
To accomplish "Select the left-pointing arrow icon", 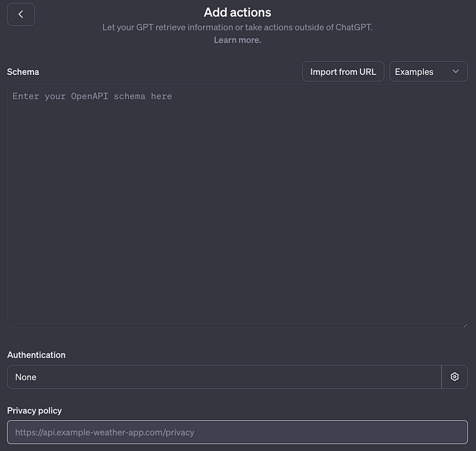I will [x=20, y=14].
